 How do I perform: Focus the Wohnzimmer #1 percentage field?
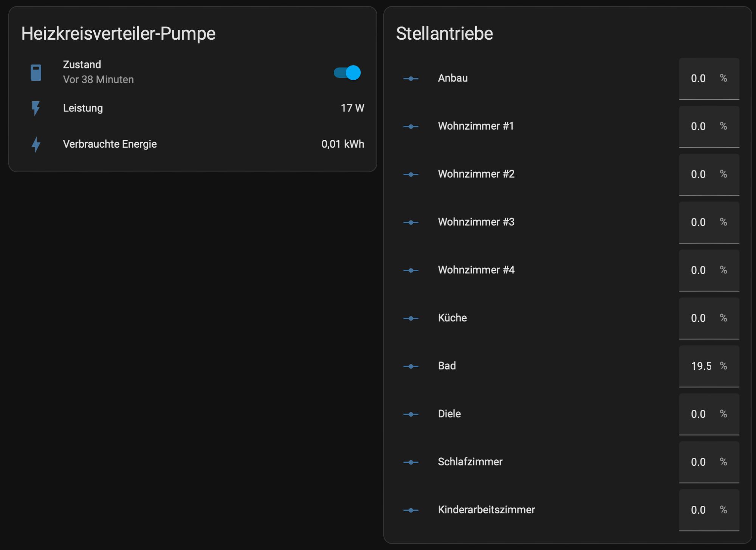coord(709,127)
